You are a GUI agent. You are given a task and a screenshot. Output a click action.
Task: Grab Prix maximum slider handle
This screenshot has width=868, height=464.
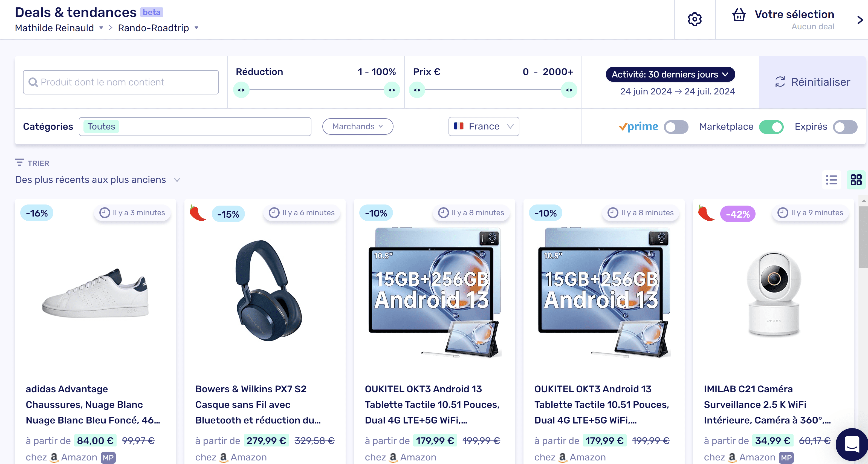click(569, 90)
